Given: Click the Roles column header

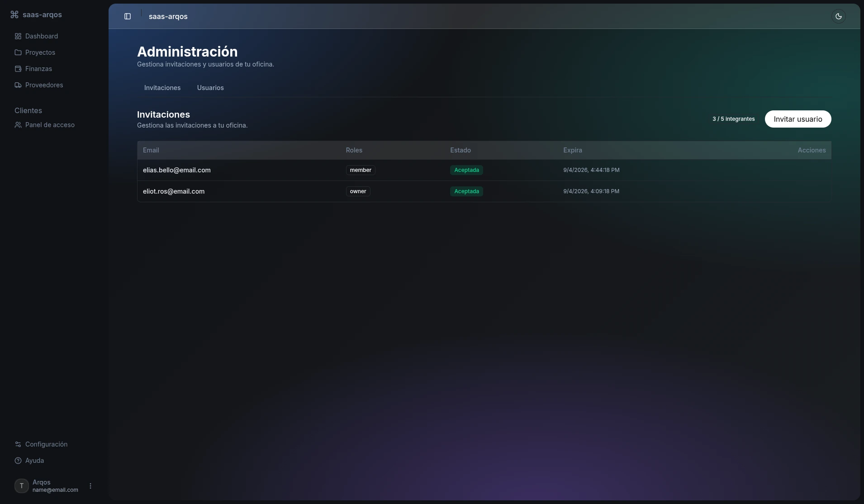Looking at the screenshot, I should point(354,150).
